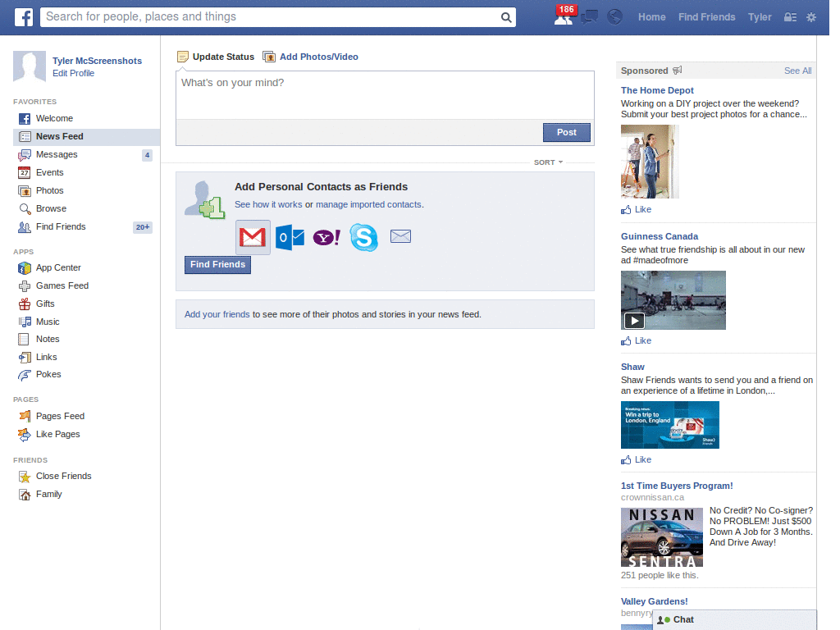Click the Family house icon
The image size is (840, 630).
[x=25, y=495]
